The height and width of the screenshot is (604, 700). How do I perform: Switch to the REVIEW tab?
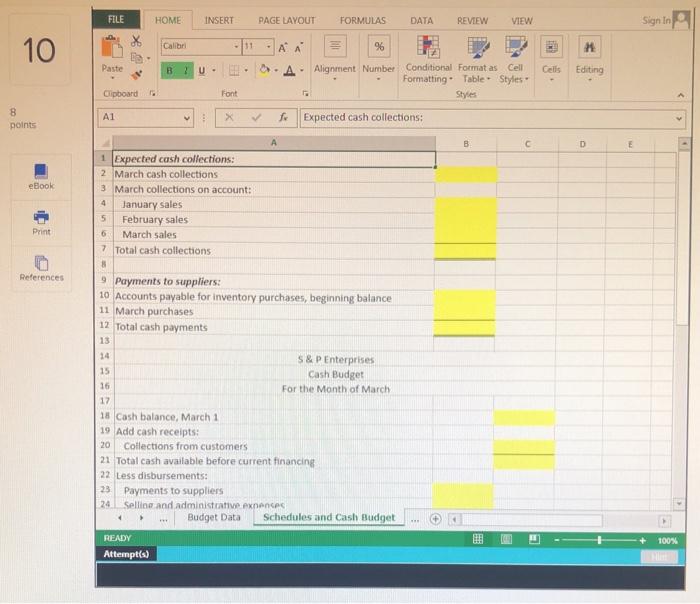click(472, 21)
